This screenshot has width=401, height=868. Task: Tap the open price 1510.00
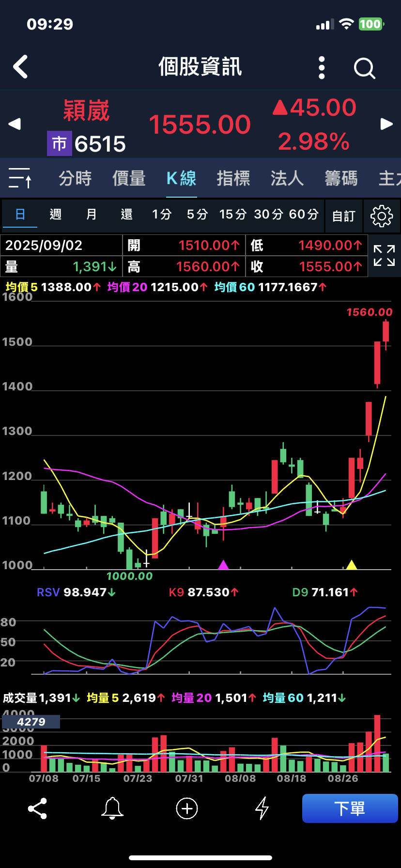(x=209, y=246)
